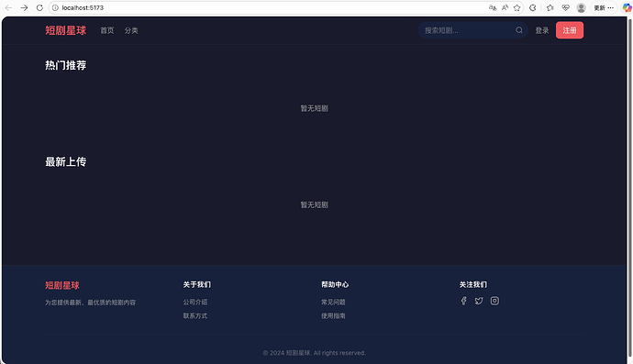Click the browser update menu button

coord(604,7)
